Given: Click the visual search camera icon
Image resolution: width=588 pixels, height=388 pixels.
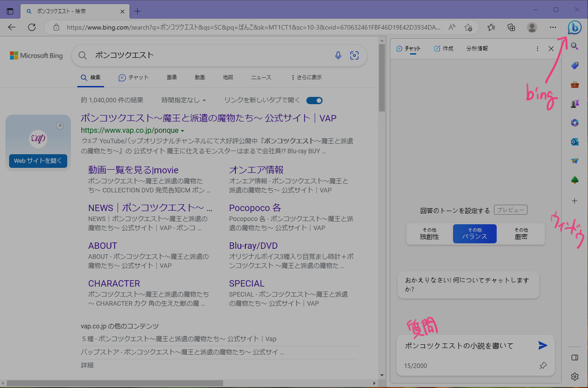Looking at the screenshot, I should pyautogui.click(x=354, y=55).
